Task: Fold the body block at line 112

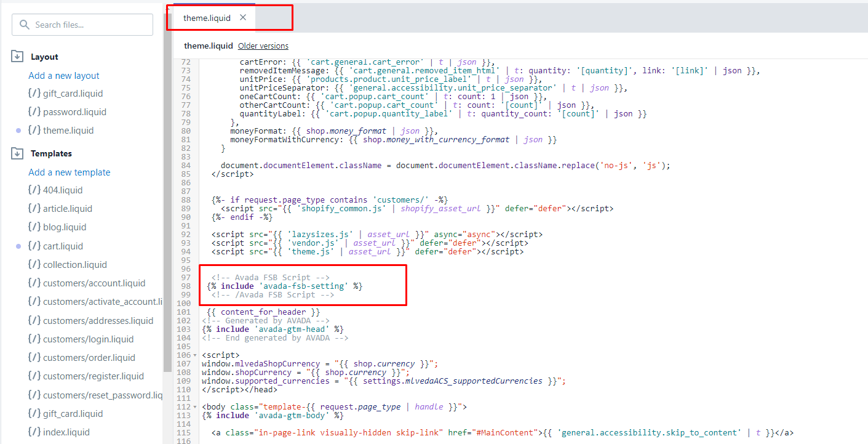Action: coord(195,407)
